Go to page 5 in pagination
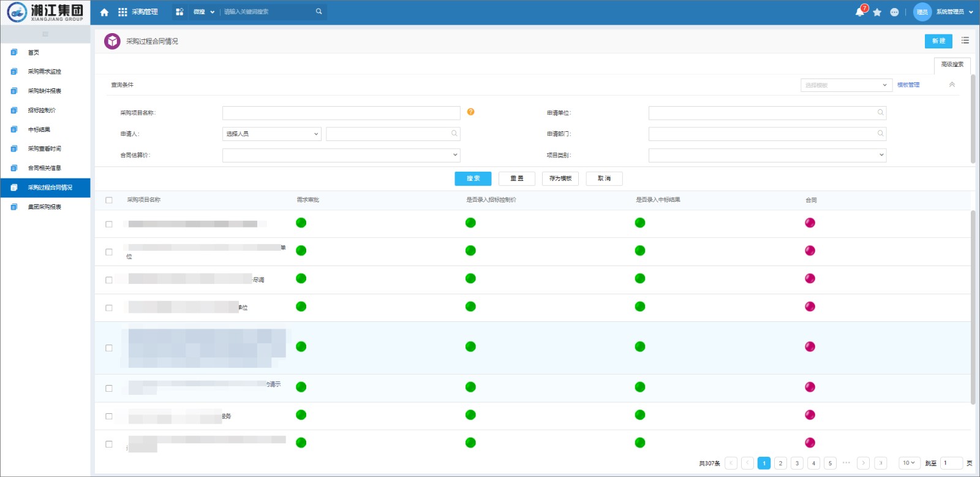Screen dimensions: 980x477 830,463
